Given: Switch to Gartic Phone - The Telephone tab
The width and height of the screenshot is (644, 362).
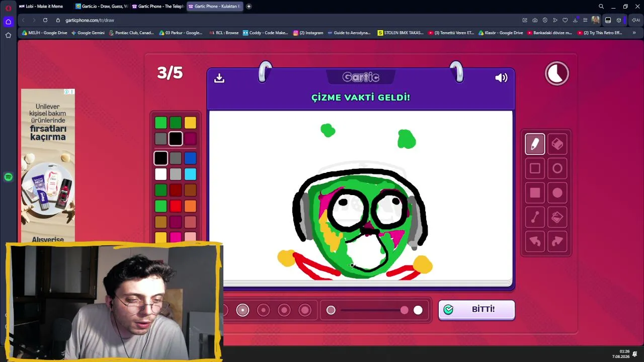Looking at the screenshot, I should click(x=158, y=7).
